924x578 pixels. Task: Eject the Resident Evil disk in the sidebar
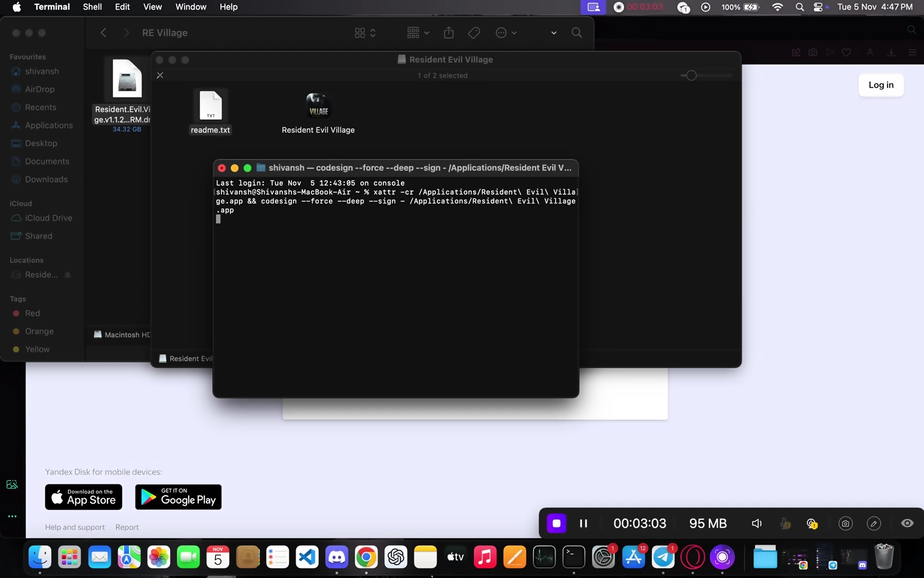click(x=68, y=275)
